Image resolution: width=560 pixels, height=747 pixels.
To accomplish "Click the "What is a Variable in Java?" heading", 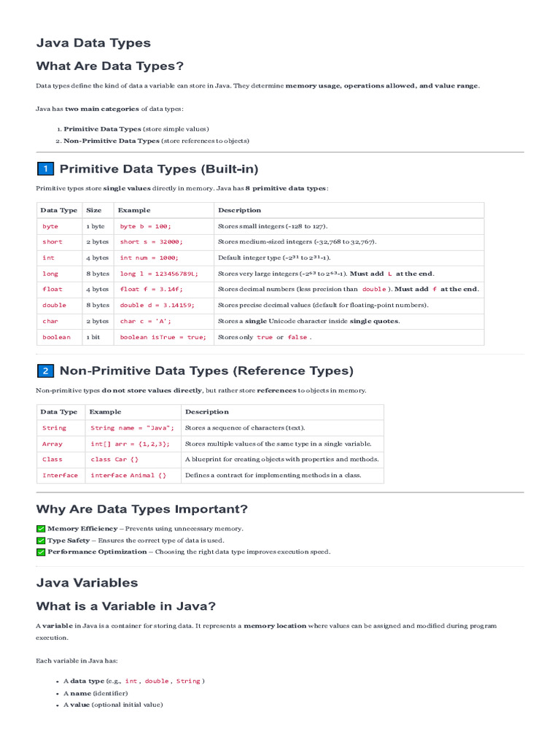I will tap(126, 605).
